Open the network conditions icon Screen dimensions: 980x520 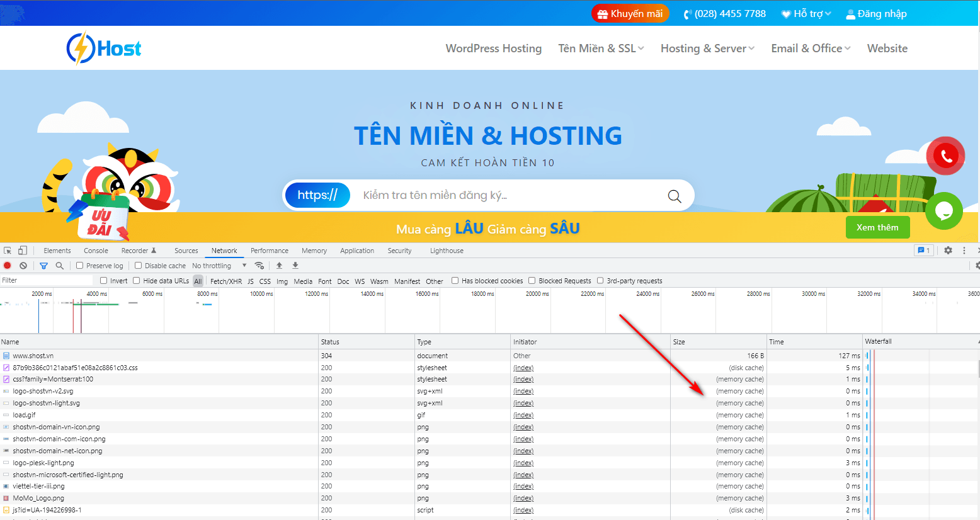259,265
